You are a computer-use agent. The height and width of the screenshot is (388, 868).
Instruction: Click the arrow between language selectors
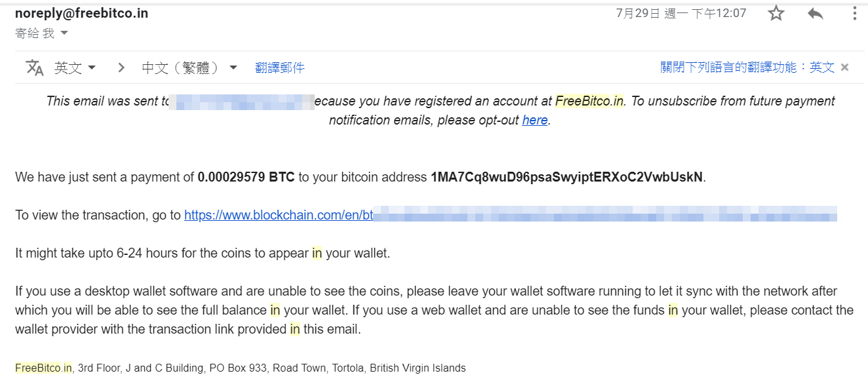121,67
